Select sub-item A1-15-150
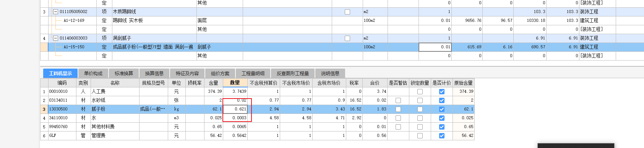The width and height of the screenshot is (644, 148). coord(74,47)
